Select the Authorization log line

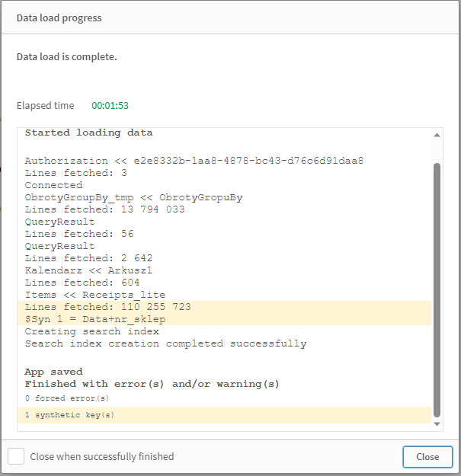tap(194, 161)
